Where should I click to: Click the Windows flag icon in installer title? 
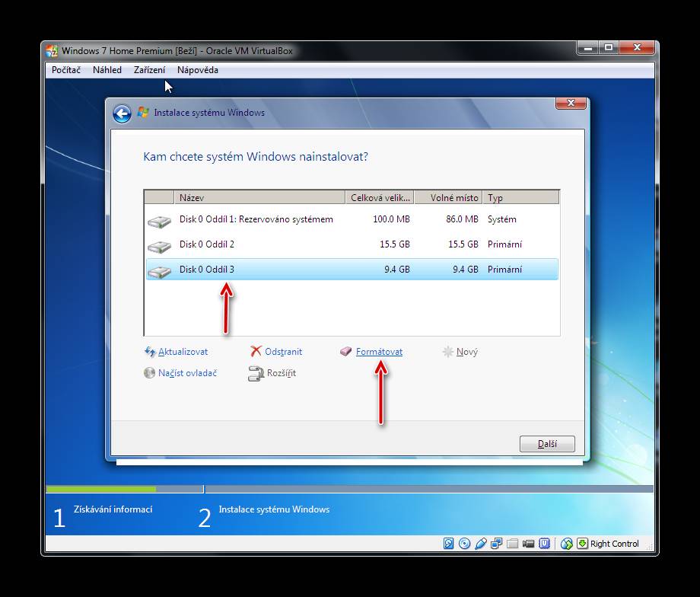(x=143, y=112)
